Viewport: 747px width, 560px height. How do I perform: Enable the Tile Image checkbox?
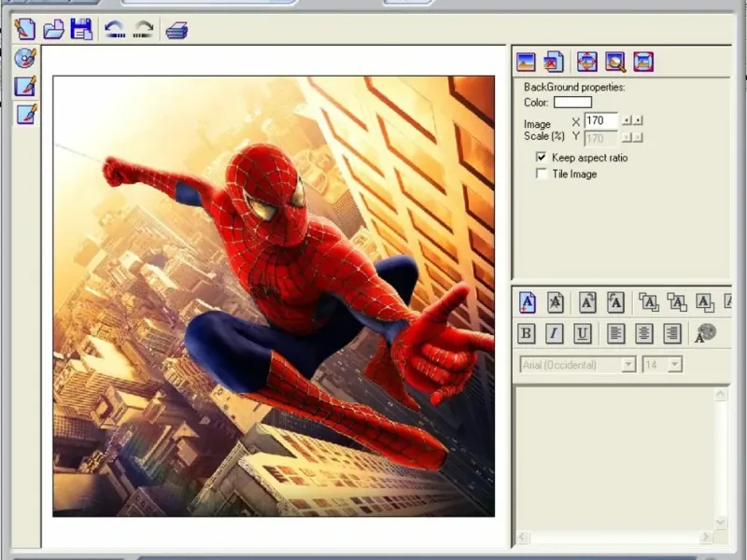pos(542,174)
